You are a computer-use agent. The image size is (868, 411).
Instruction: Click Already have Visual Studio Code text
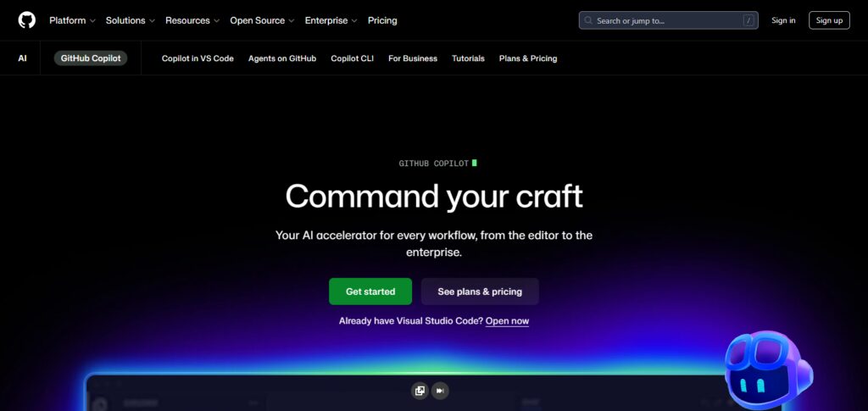(411, 321)
